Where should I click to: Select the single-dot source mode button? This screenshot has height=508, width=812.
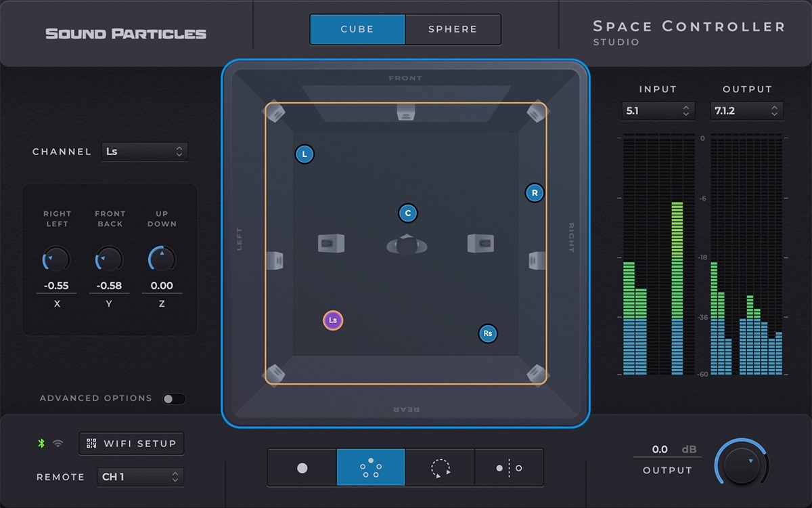click(x=302, y=467)
